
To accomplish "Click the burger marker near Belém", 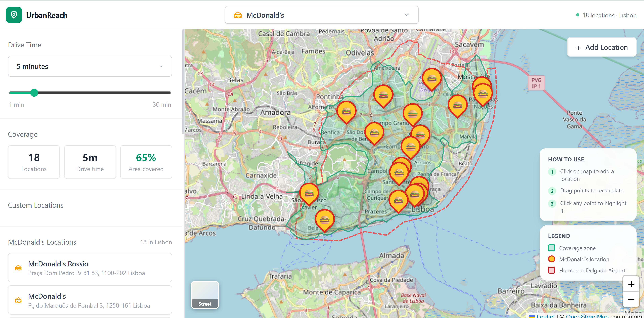I will coord(324,221).
